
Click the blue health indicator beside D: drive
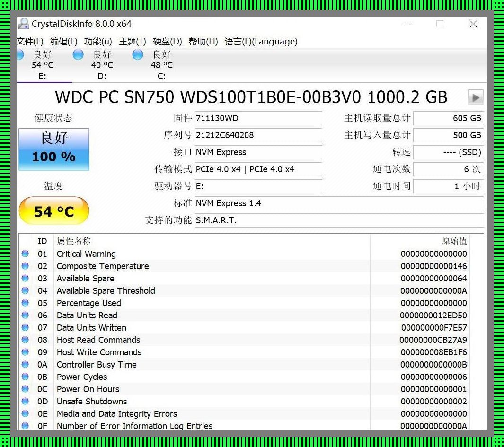[78, 54]
